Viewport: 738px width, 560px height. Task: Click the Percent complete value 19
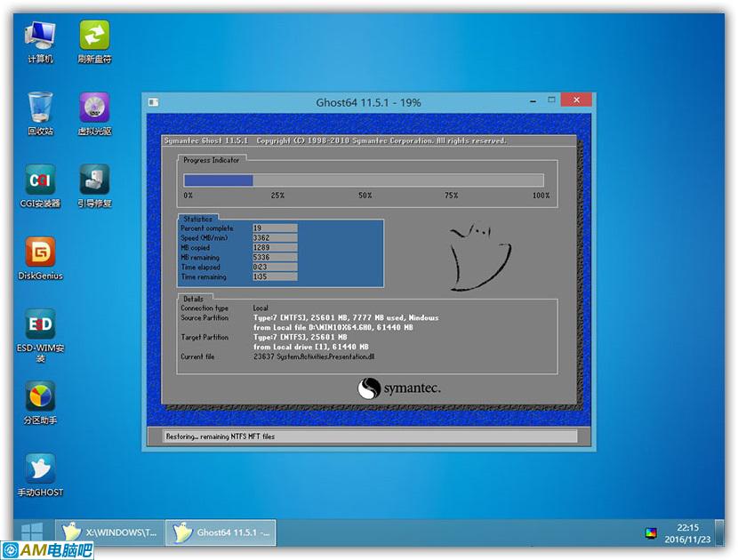(x=275, y=228)
